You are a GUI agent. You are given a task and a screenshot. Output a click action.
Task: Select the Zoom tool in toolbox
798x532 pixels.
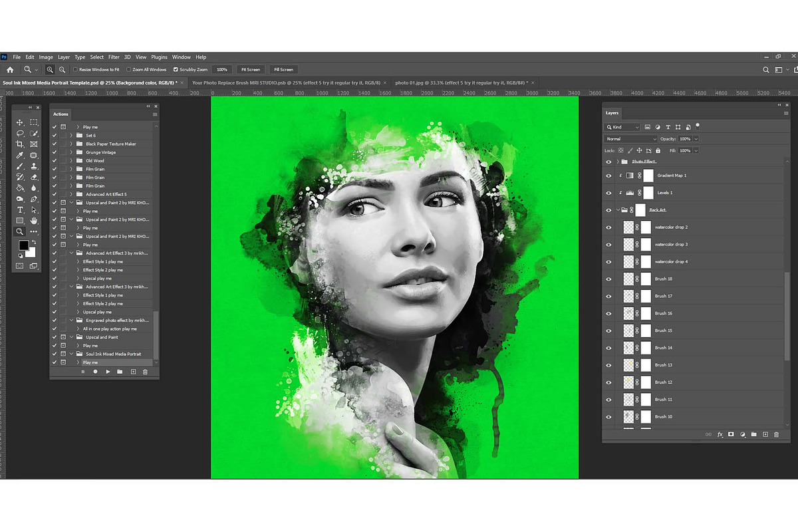(x=20, y=231)
